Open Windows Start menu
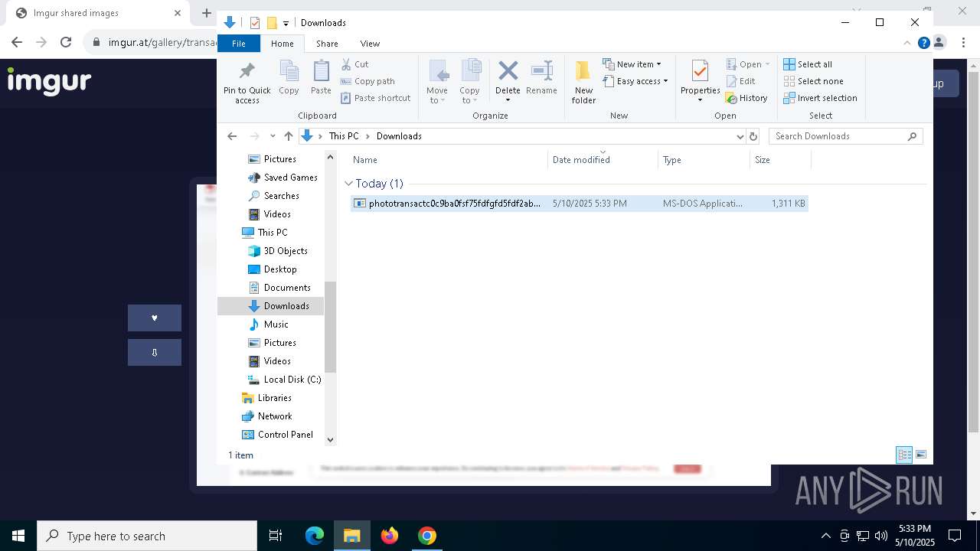 (x=18, y=536)
